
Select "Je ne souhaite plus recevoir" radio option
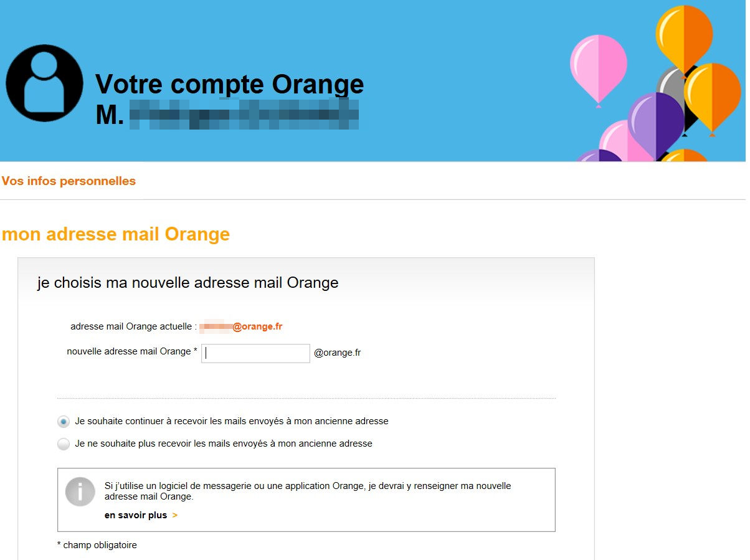(64, 444)
